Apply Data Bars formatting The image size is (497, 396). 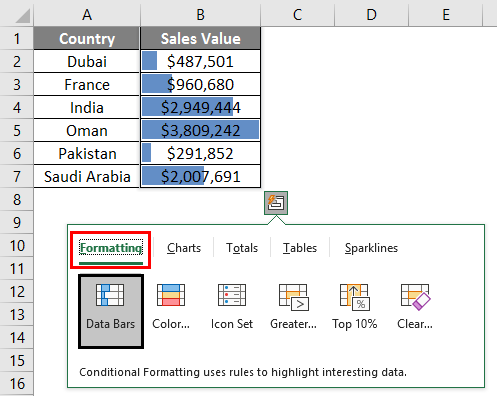tap(111, 311)
